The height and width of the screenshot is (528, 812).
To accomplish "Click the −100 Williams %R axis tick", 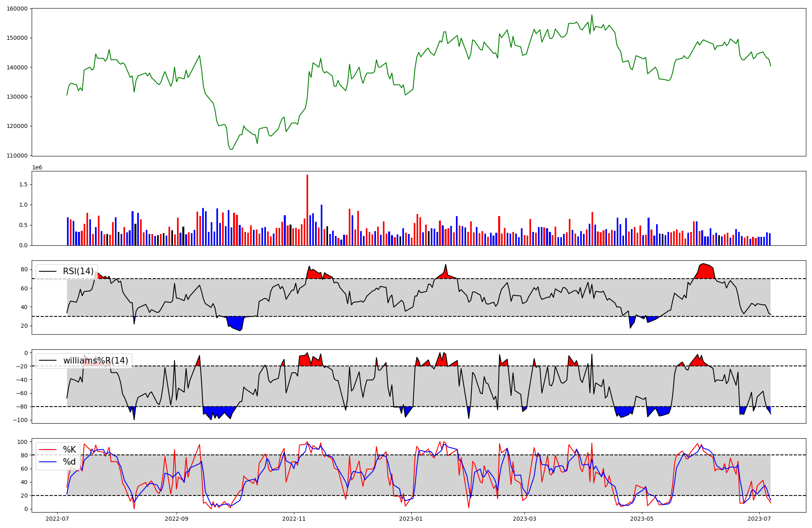I will coord(20,420).
